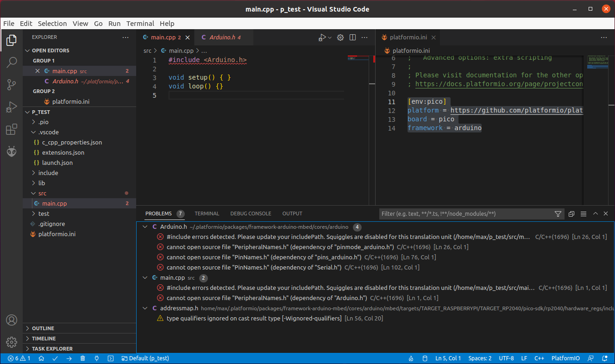
Task: Open PlatformIO new terminal icon
Action: (x=111, y=358)
